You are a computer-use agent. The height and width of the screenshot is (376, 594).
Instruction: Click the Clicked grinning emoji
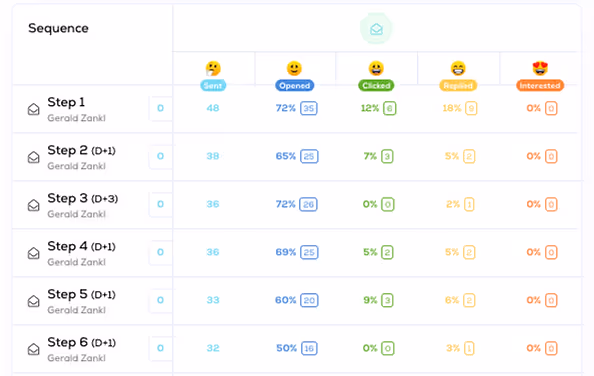tap(376, 69)
